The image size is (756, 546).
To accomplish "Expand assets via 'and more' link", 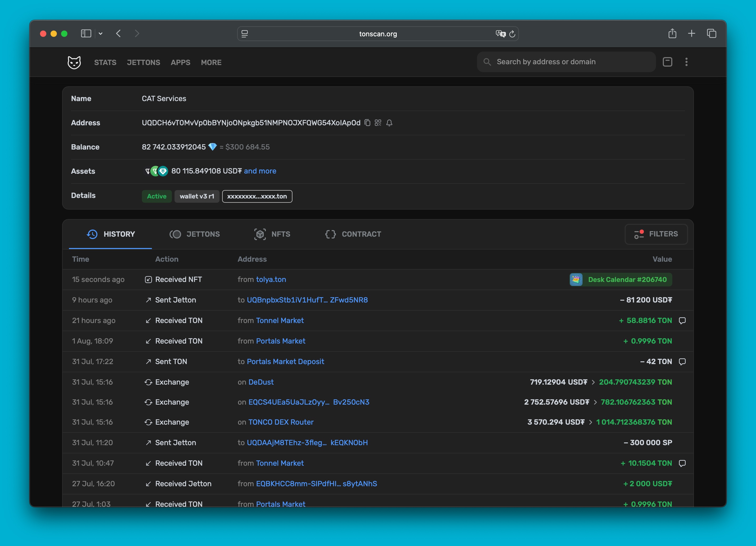I will (x=260, y=171).
